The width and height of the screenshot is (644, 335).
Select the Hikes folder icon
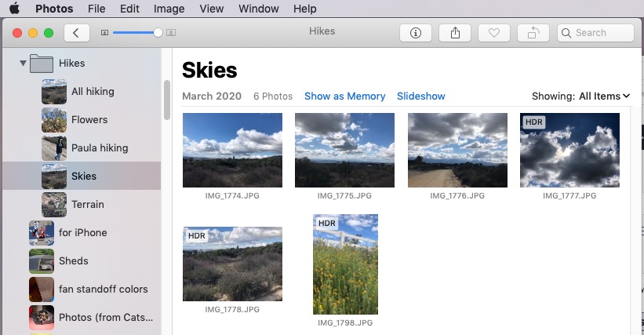coord(41,64)
